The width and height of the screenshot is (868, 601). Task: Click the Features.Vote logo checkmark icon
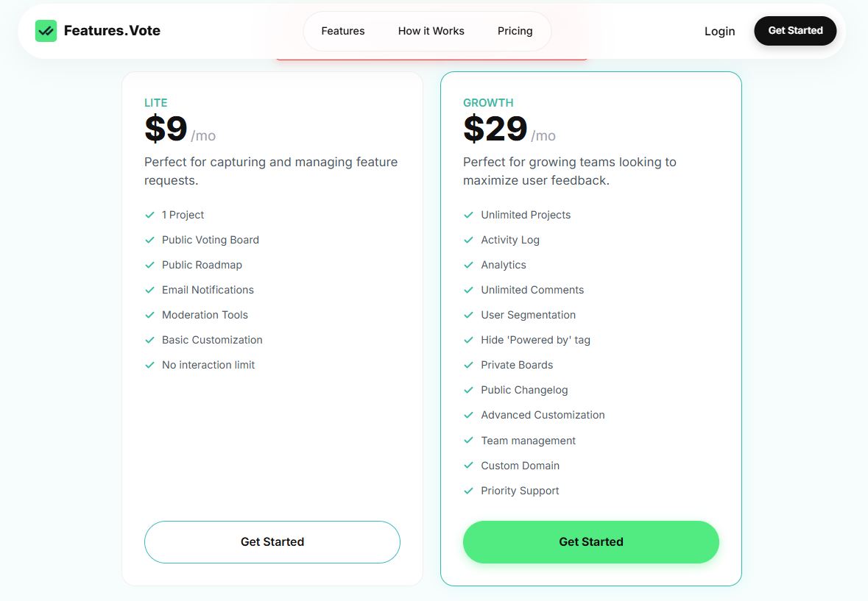[x=46, y=31]
